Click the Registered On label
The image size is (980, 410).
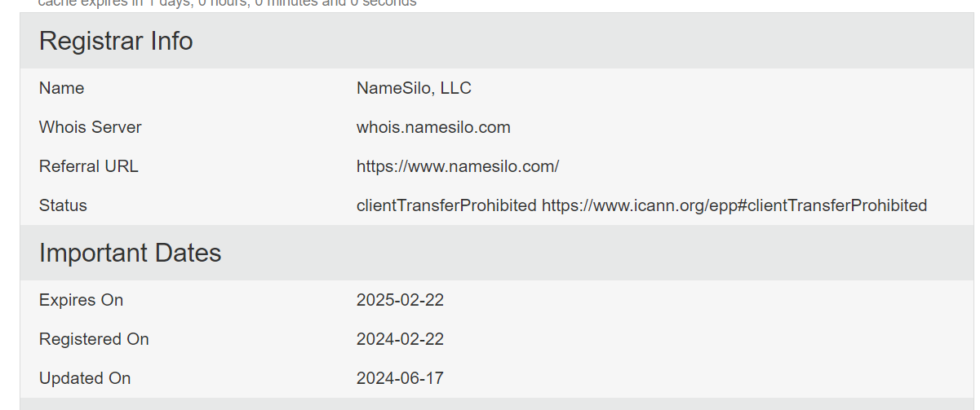coord(94,339)
